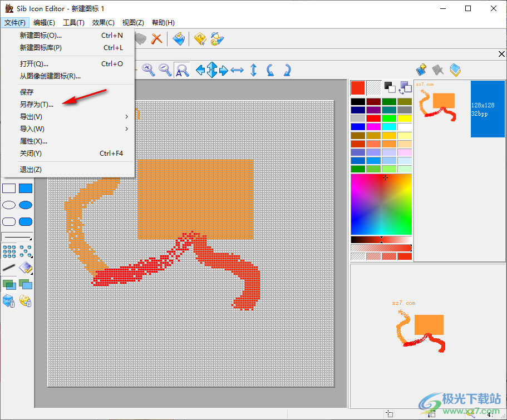
Task: Click the stacked layers icon near thumbnails
Action: click(455, 70)
